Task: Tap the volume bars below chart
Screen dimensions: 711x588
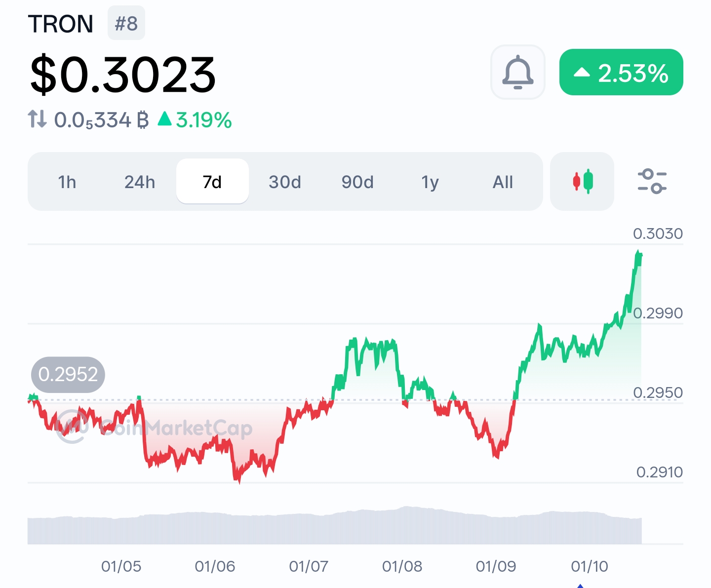Action: 335,528
